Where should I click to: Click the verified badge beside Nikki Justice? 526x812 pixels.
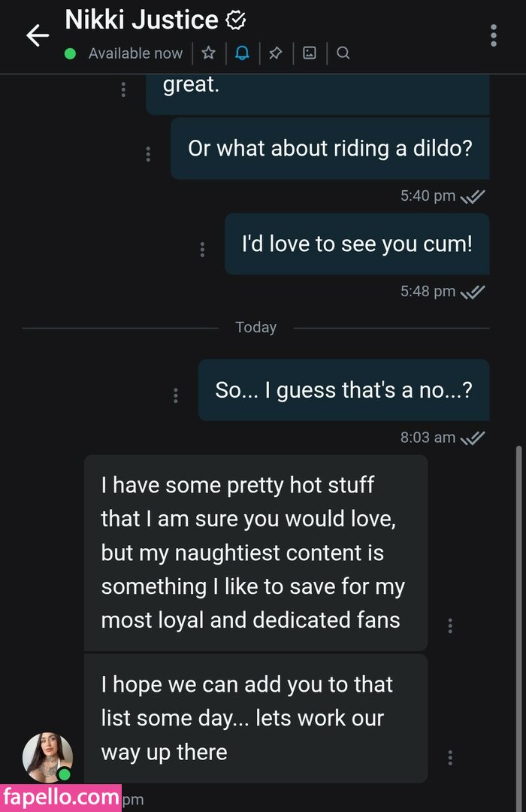(236, 20)
